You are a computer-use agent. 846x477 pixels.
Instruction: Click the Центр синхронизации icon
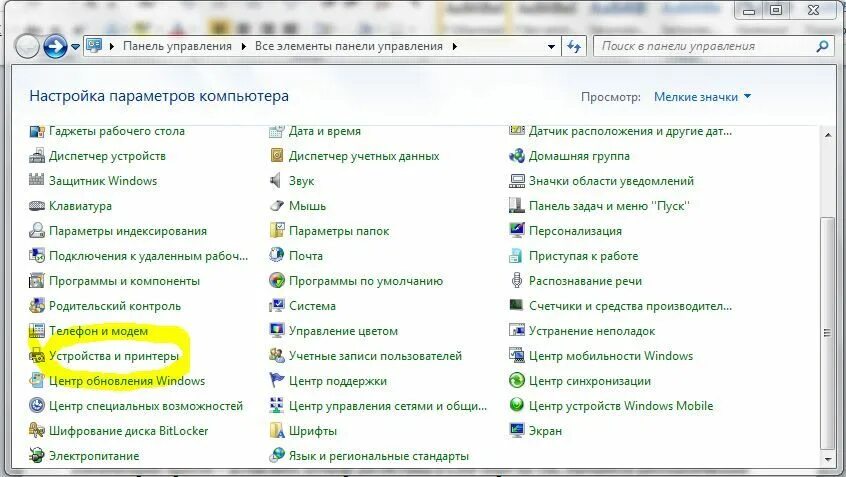(x=516, y=380)
